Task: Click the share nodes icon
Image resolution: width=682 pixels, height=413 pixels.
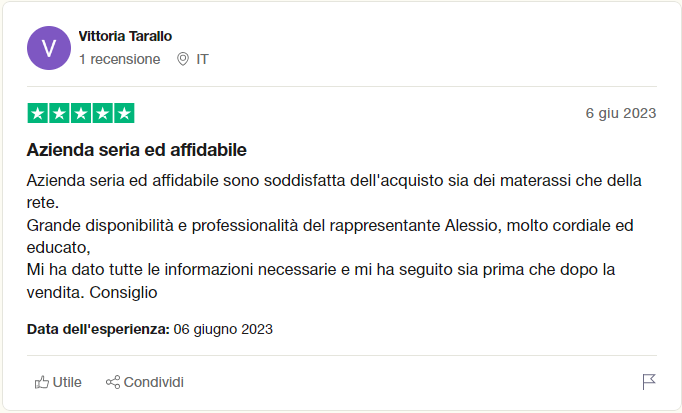Action: click(x=113, y=382)
